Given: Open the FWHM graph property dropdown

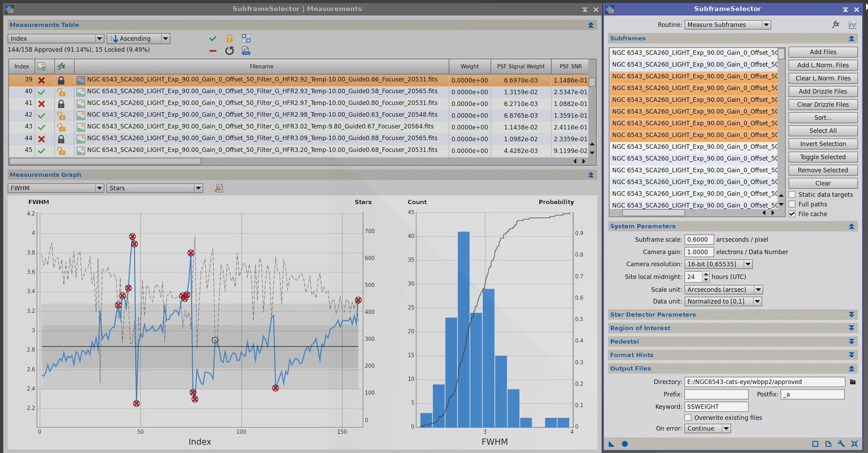Looking at the screenshot, I should [56, 188].
